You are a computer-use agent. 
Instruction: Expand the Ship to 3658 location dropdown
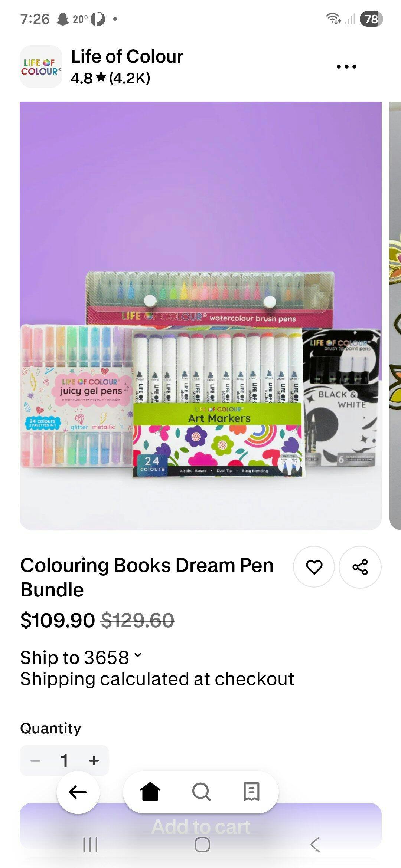[x=81, y=658]
